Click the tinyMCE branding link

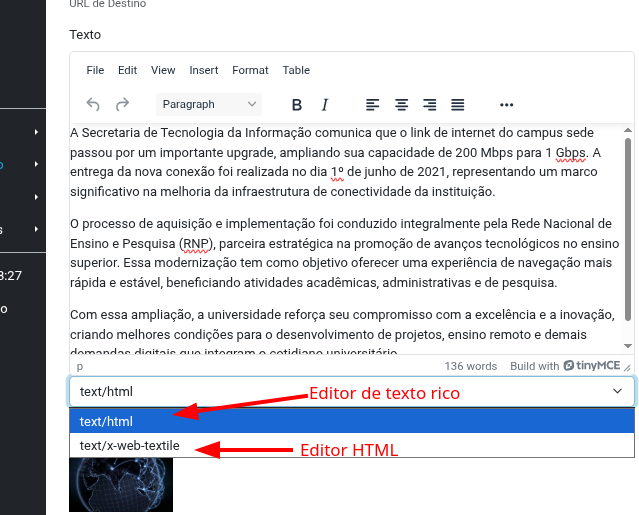click(x=592, y=365)
